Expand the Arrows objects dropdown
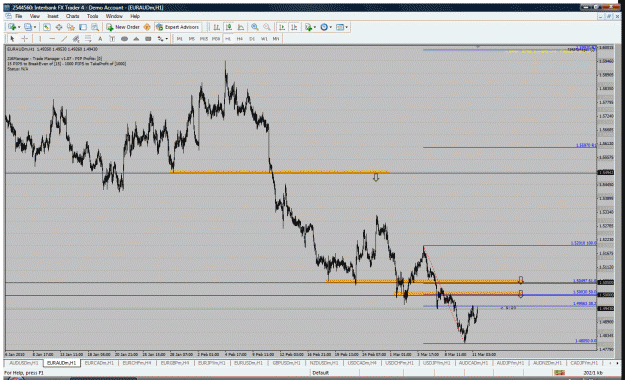This screenshot has width=625, height=380. click(167, 39)
